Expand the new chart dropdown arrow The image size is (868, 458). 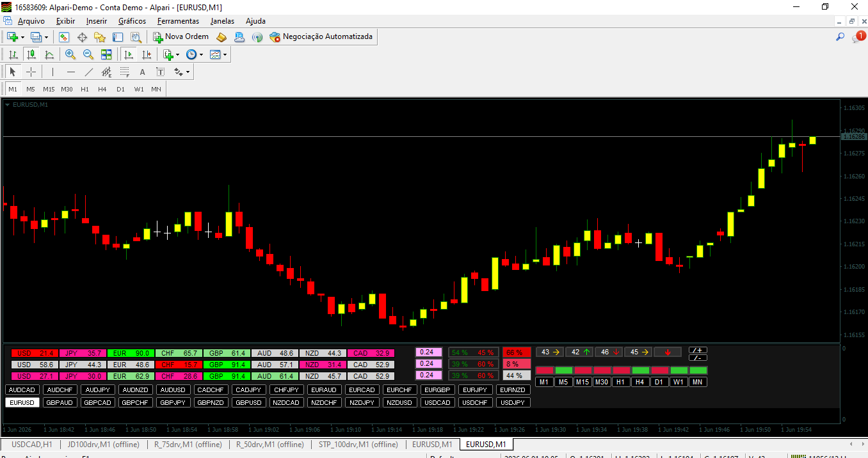click(22, 37)
